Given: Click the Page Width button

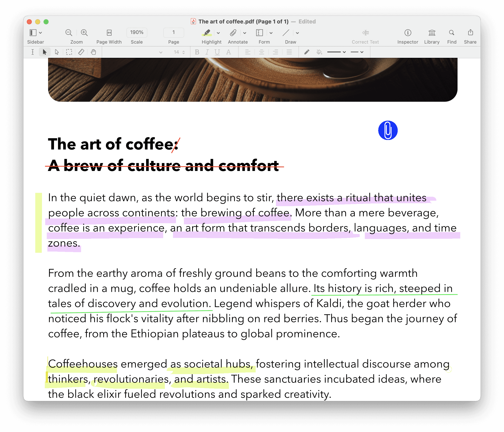Looking at the screenshot, I should (x=109, y=33).
